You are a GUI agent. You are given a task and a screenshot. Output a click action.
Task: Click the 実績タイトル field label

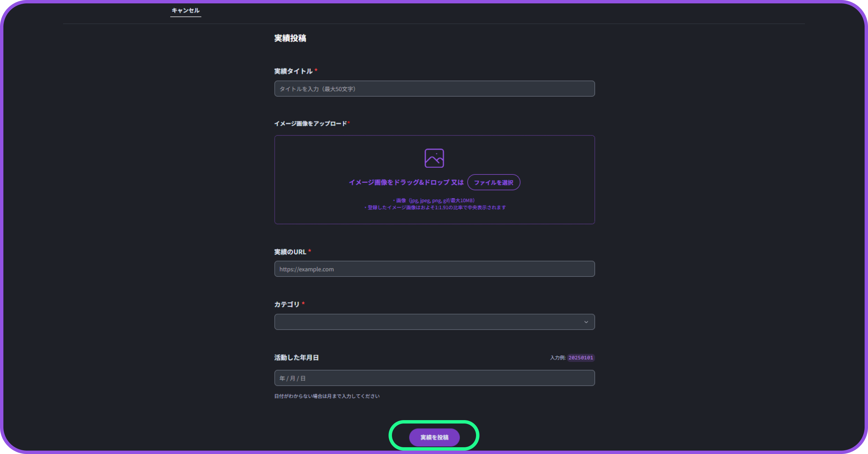[x=293, y=71]
